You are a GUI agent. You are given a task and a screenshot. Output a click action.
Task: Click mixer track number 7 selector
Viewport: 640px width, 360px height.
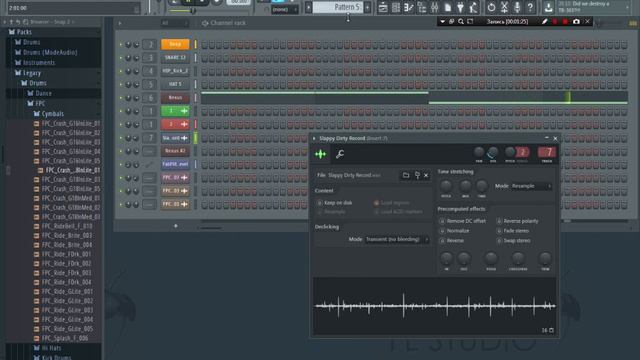tap(547, 152)
